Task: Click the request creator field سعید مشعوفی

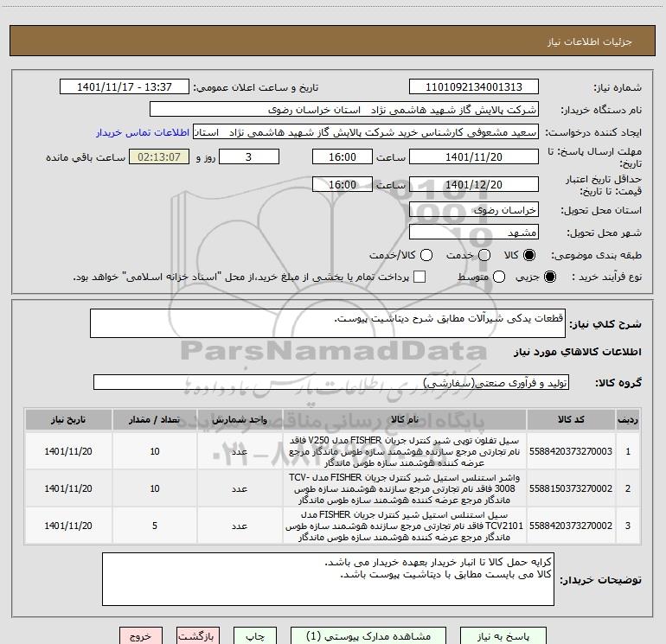Action: (x=366, y=132)
